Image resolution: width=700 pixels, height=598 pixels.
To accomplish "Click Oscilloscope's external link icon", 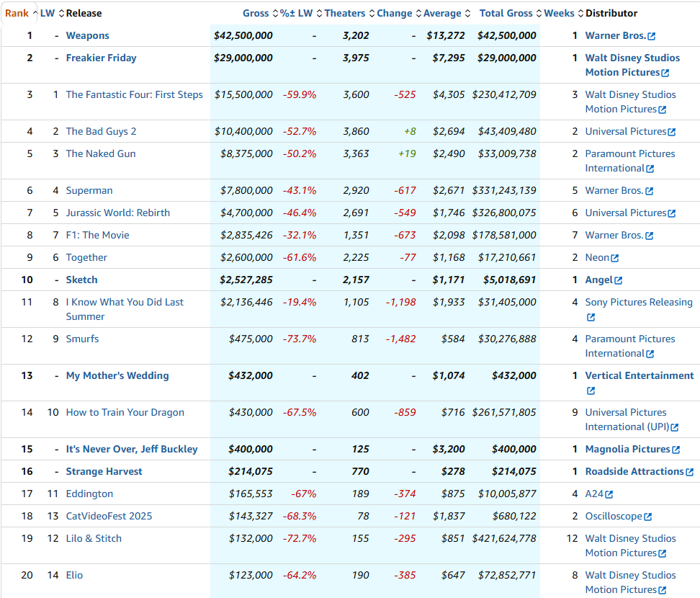I will [647, 517].
